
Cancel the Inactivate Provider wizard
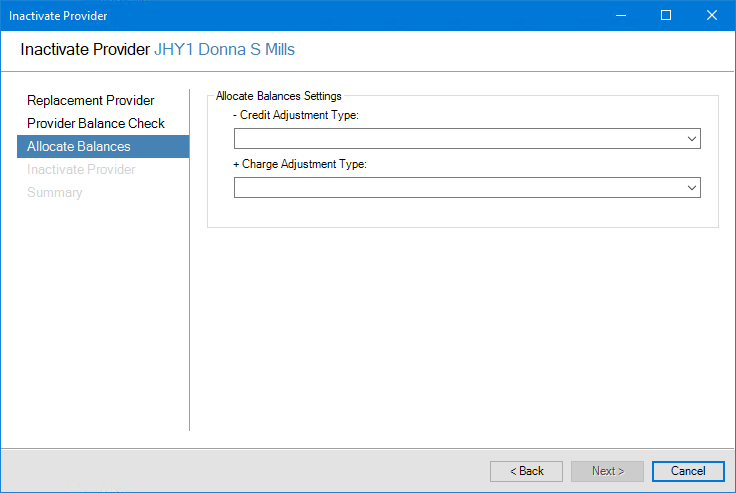(687, 471)
